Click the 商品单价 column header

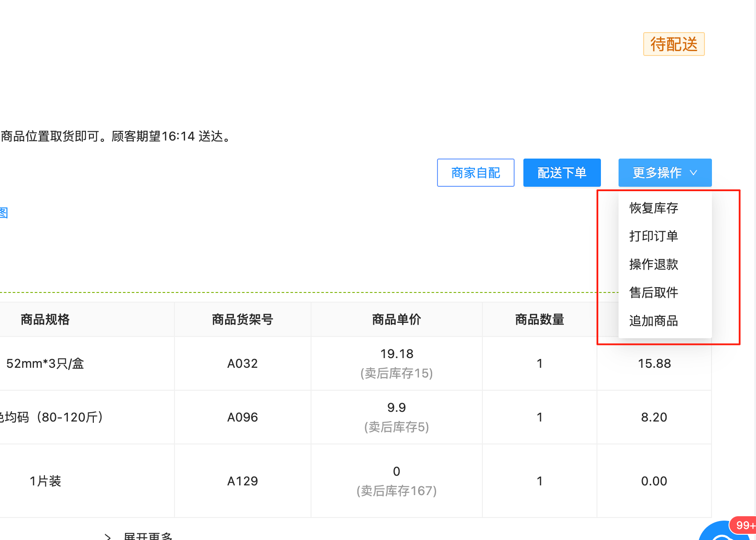[397, 319]
